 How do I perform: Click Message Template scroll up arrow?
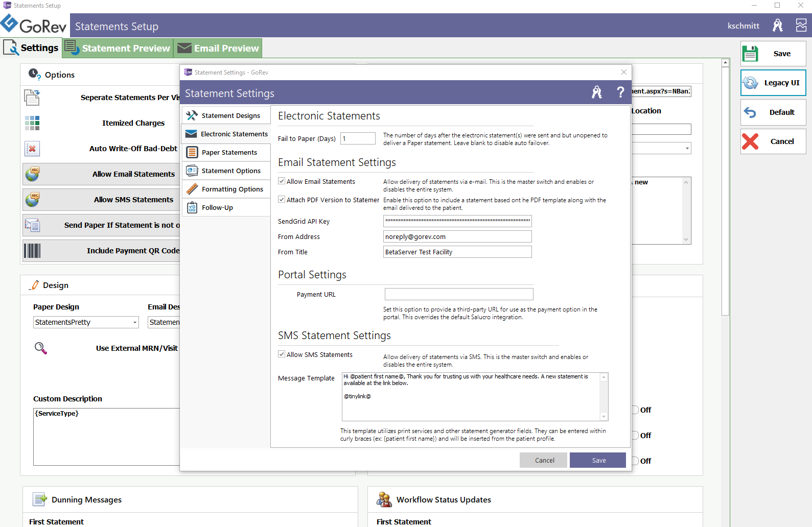[604, 377]
